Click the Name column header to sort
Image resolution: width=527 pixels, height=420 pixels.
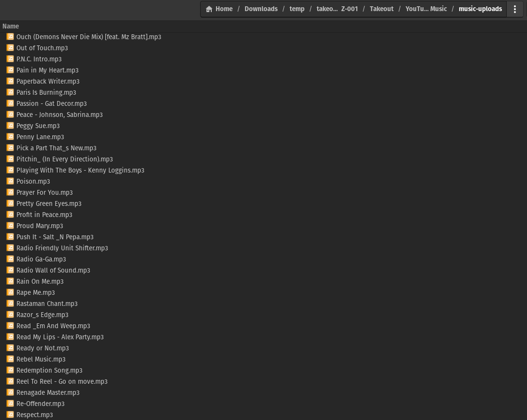11,26
